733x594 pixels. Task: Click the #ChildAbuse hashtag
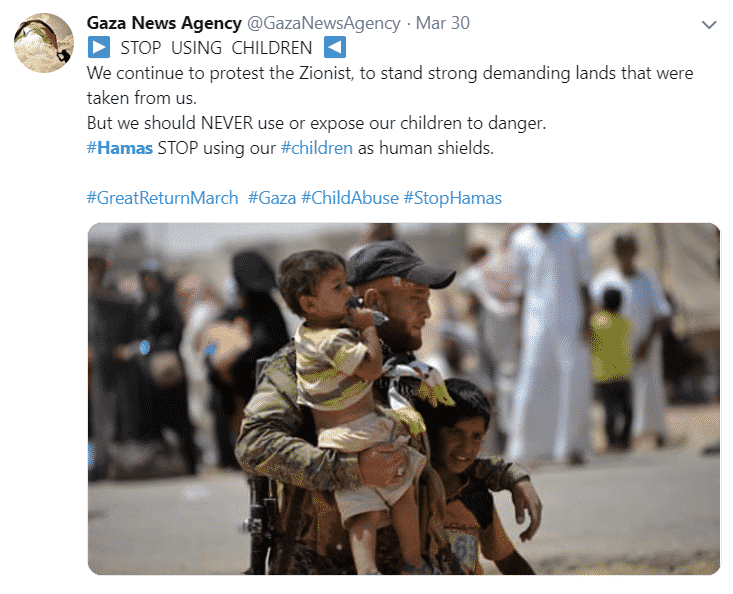click(350, 198)
